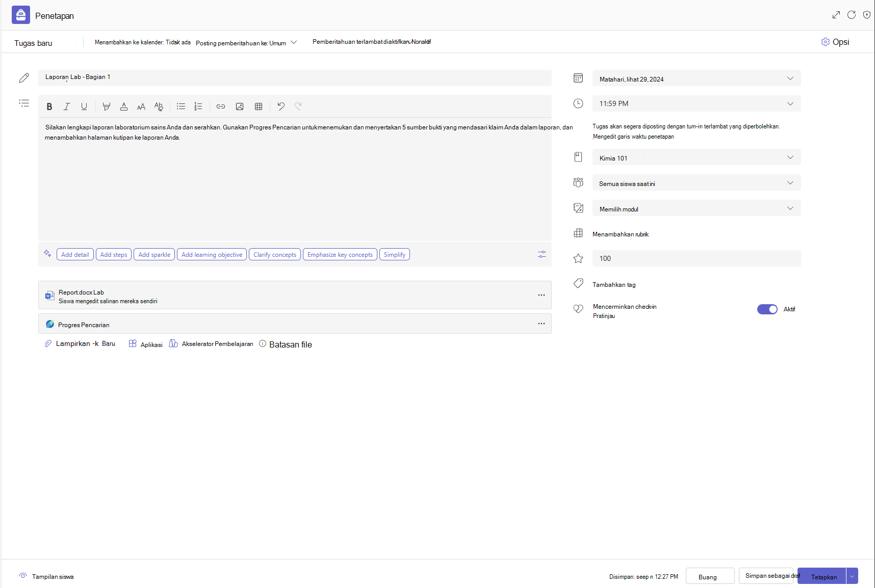Click Menambahkan rubrik
This screenshot has height=588, width=875.
621,234
